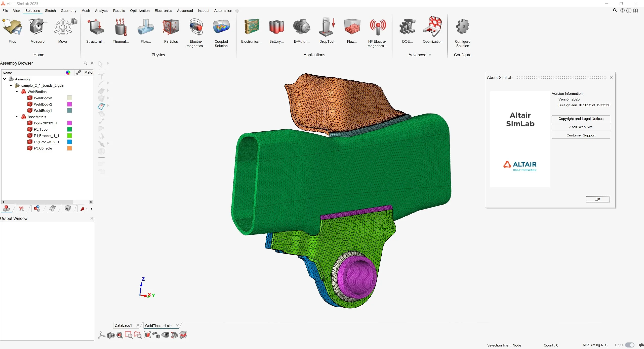Open the Structural physics solution
This screenshot has width=644, height=349.
pyautogui.click(x=95, y=30)
